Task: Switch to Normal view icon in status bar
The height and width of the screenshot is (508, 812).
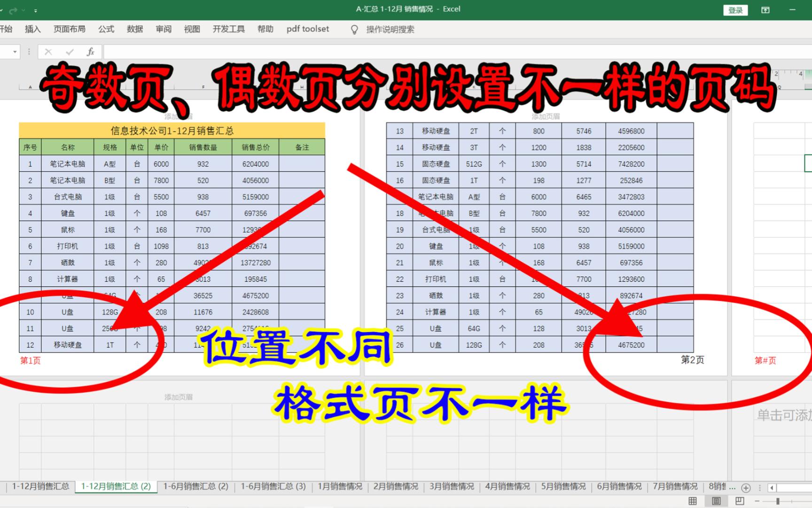Action: pyautogui.click(x=693, y=501)
